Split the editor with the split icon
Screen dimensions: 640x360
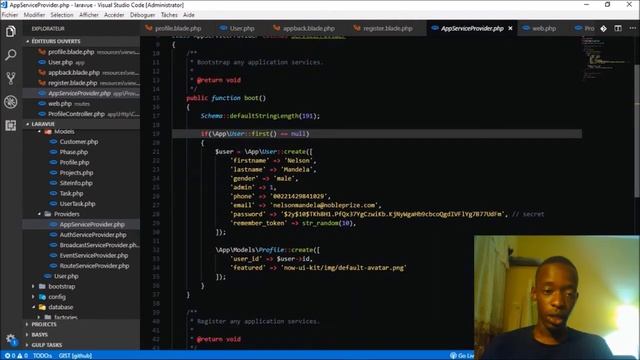(618, 29)
